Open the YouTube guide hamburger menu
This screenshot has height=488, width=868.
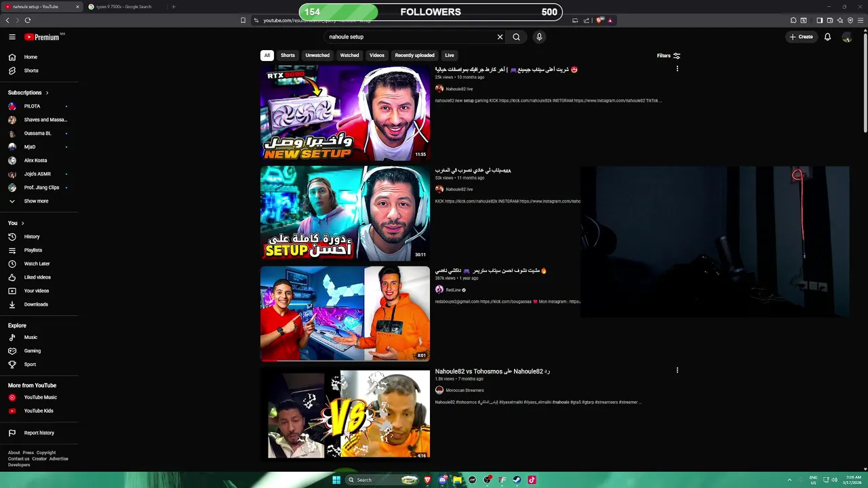[x=12, y=37]
